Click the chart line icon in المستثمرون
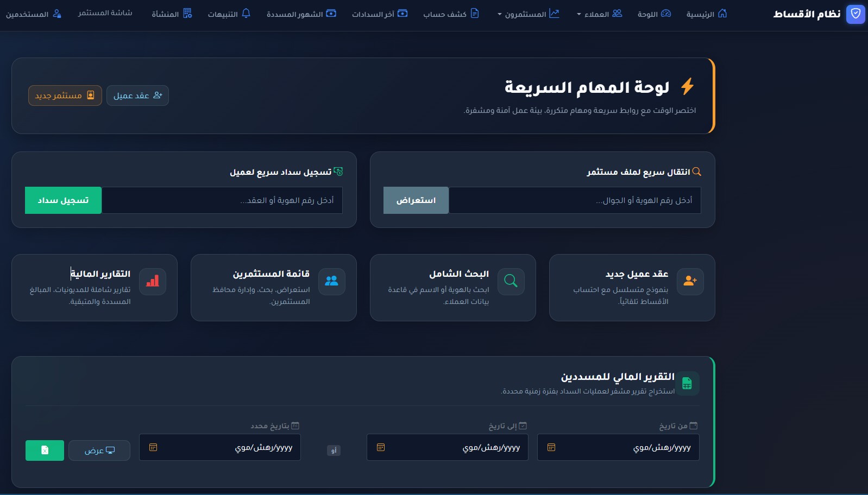 (554, 13)
